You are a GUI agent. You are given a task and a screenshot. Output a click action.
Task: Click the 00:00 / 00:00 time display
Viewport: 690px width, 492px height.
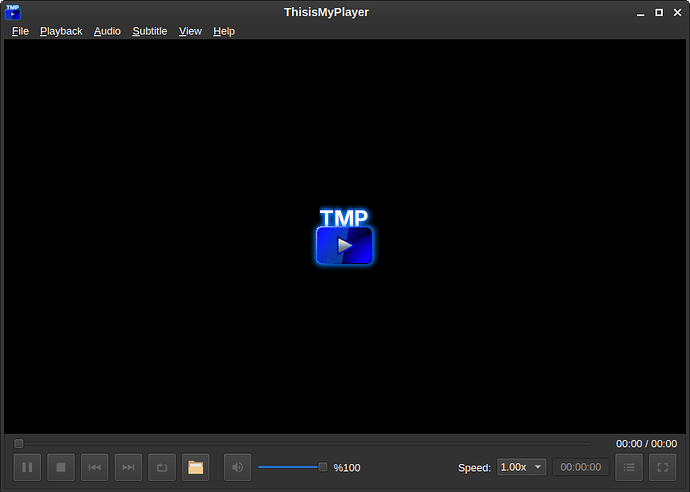point(646,444)
